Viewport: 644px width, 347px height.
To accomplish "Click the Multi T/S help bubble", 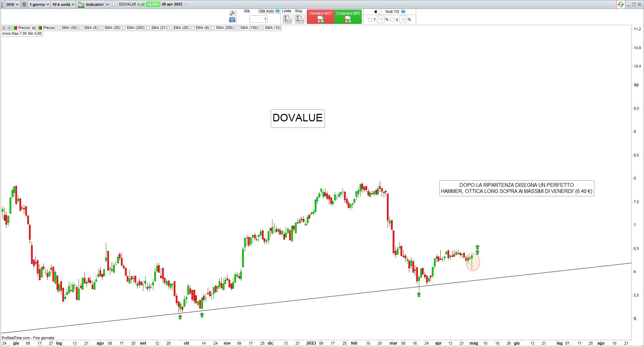I will 403,12.
